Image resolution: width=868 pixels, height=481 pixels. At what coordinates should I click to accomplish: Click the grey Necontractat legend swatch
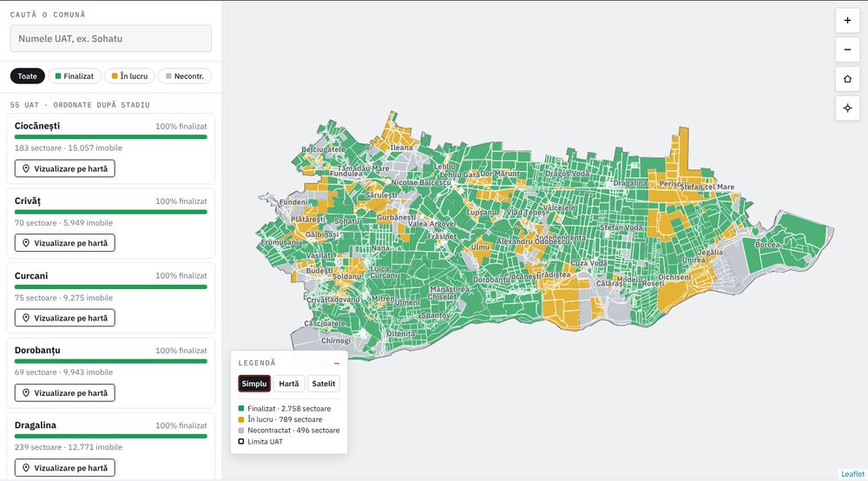click(240, 430)
